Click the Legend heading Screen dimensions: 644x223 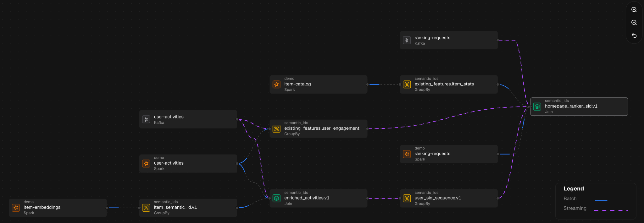[574, 188]
